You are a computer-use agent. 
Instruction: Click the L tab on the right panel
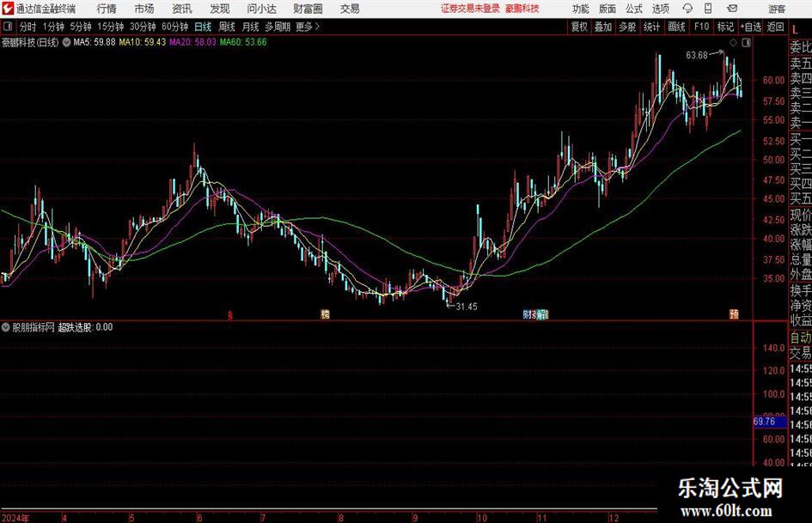795,29
